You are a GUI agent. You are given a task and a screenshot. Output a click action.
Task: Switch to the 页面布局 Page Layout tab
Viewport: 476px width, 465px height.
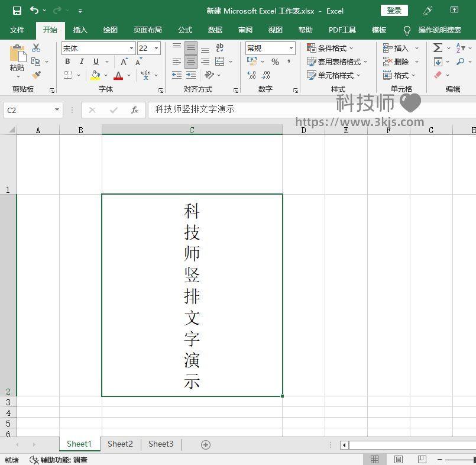[x=147, y=30]
